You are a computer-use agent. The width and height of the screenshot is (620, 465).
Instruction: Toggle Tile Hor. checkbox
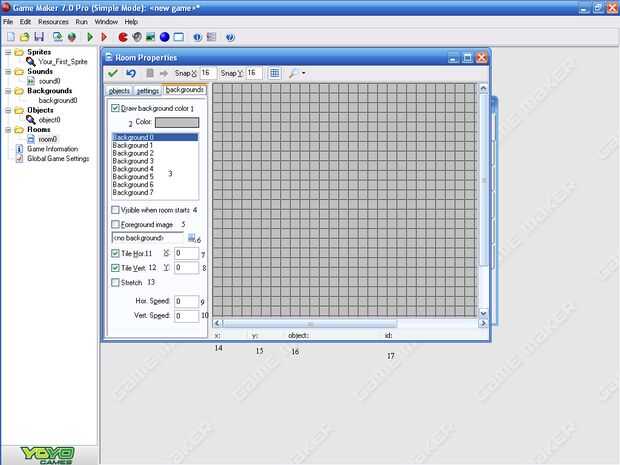[115, 253]
